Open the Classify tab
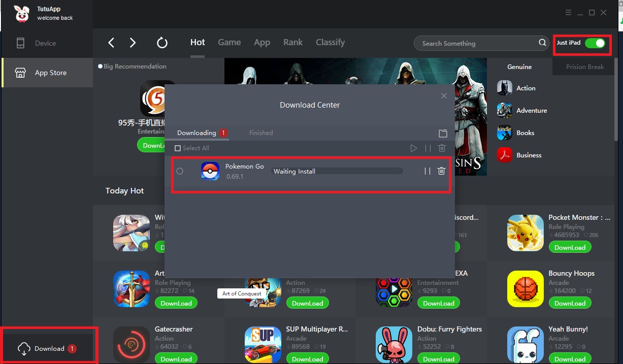This screenshot has height=364, width=623. pos(330,42)
